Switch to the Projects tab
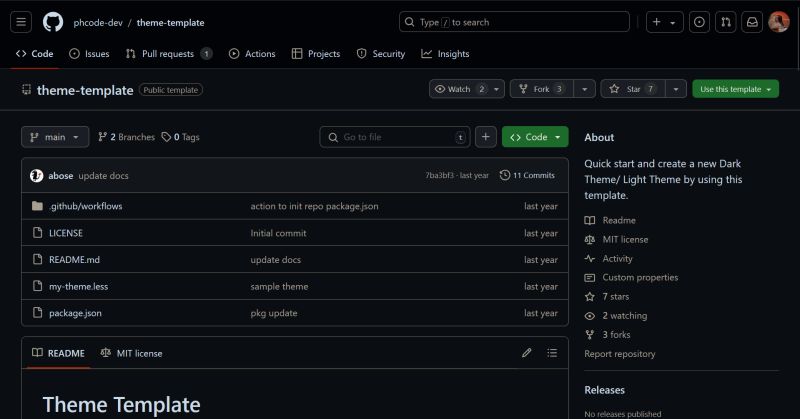The width and height of the screenshot is (800, 419). 316,54
